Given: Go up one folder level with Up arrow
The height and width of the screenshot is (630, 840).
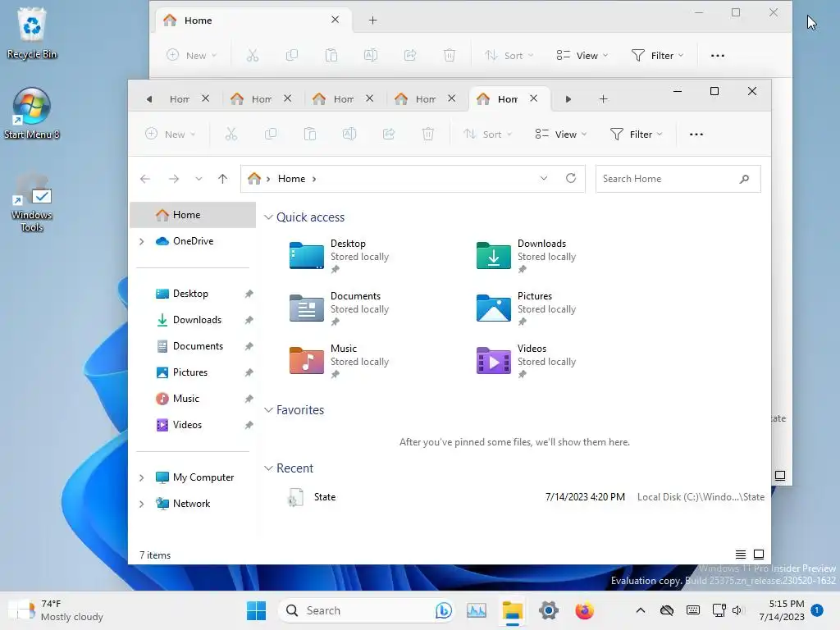Looking at the screenshot, I should (x=223, y=179).
